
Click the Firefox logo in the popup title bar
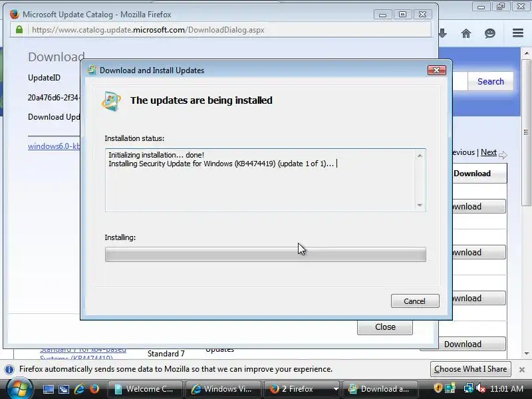pyautogui.click(x=14, y=14)
